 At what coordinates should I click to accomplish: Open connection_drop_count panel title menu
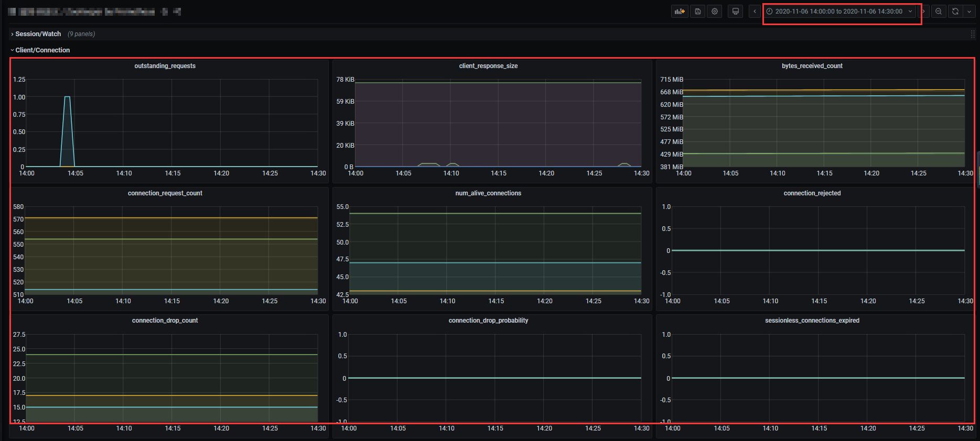(x=165, y=321)
